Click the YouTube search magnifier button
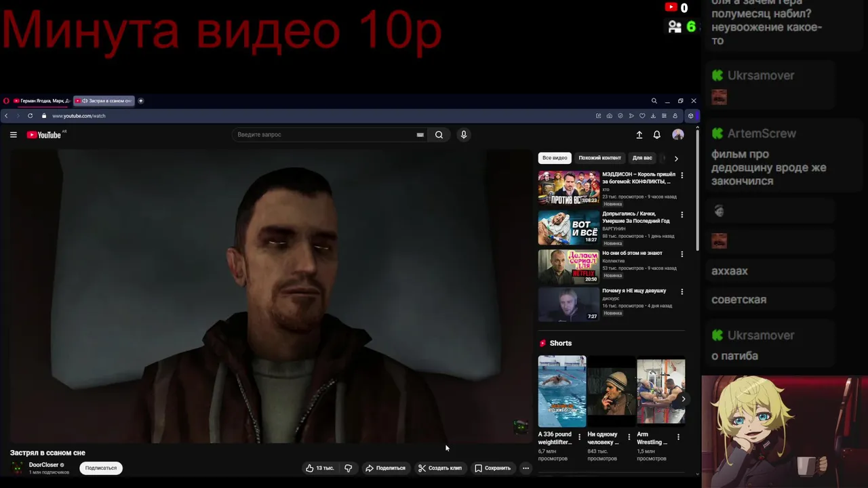 point(439,135)
